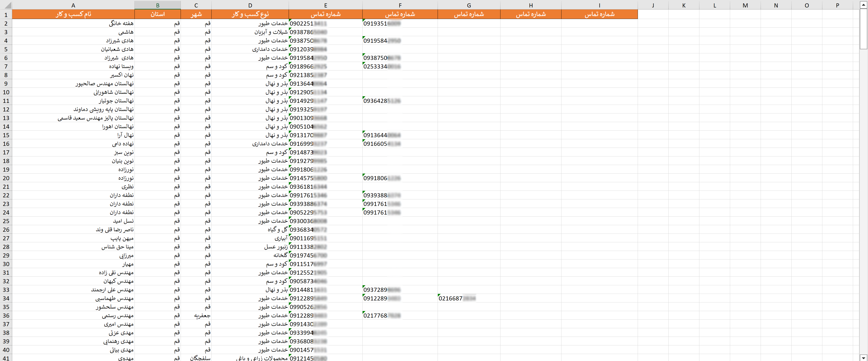Viewport: 868px width, 361px height.
Task: Select row 20 header number
Action: 6,178
